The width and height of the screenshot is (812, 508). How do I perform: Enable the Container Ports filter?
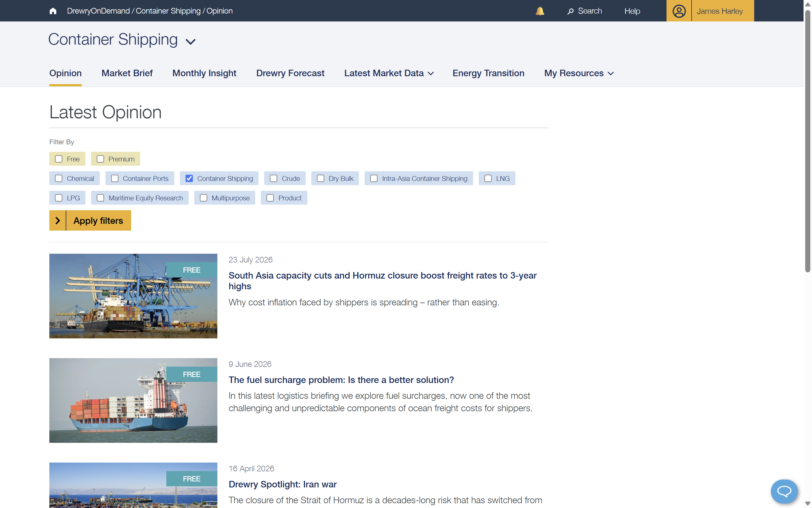[x=115, y=178]
